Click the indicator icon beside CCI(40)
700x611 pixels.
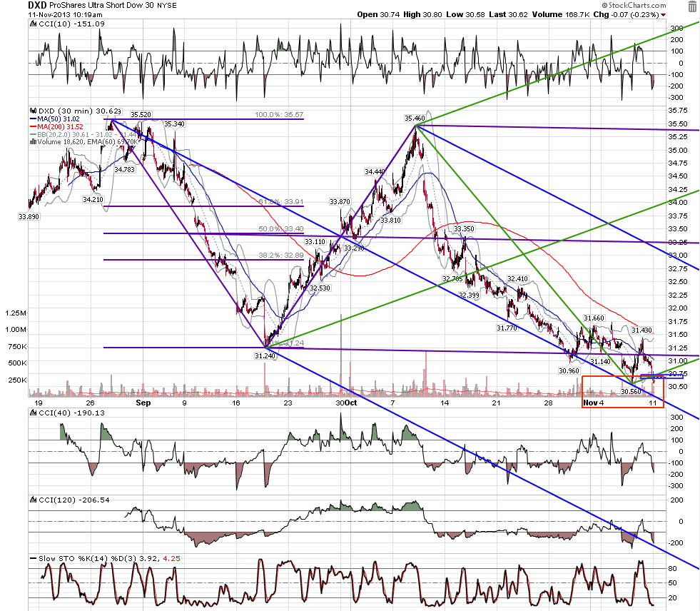33,413
